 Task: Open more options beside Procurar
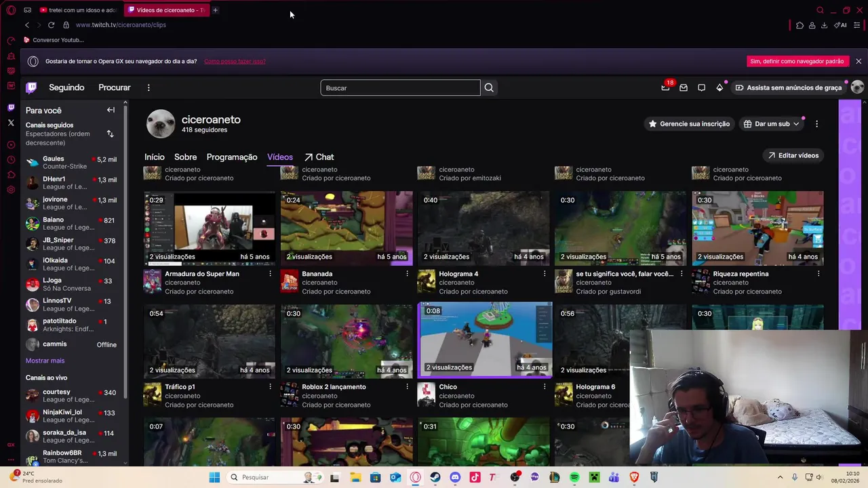pos(149,87)
